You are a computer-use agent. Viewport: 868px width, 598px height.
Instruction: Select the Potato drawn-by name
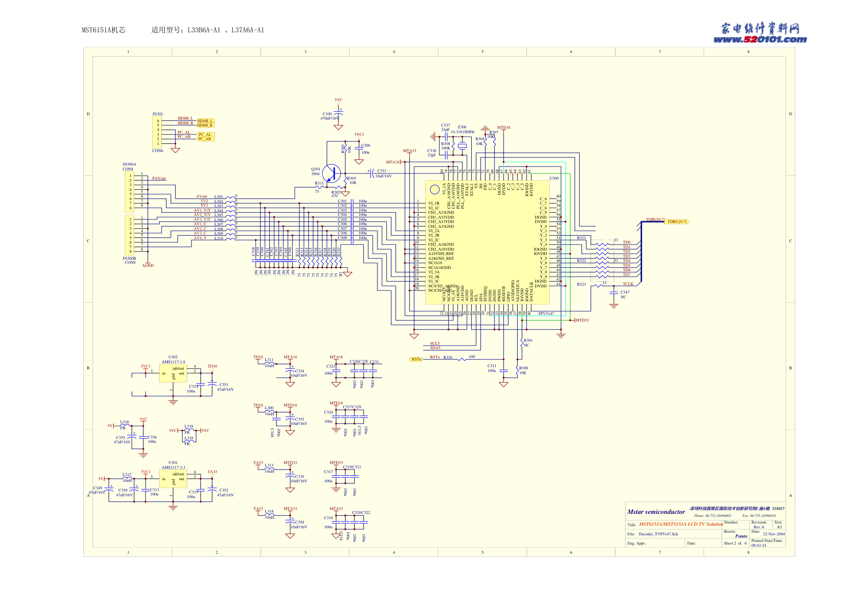pyautogui.click(x=741, y=536)
